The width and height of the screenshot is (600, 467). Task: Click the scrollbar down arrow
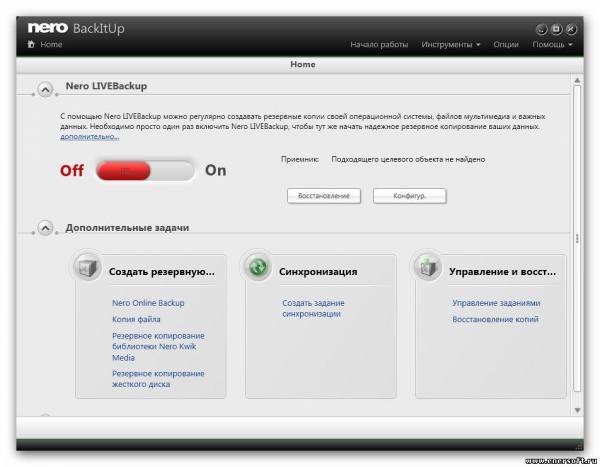tap(577, 410)
